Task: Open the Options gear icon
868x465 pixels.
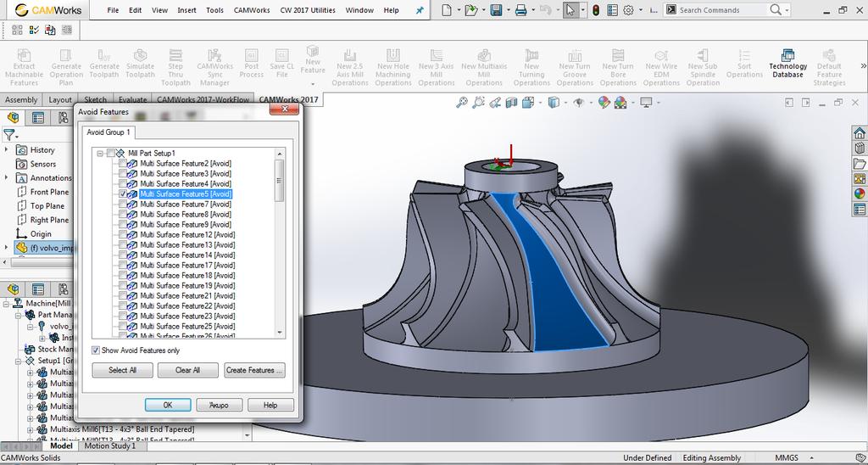Action: coord(628,10)
